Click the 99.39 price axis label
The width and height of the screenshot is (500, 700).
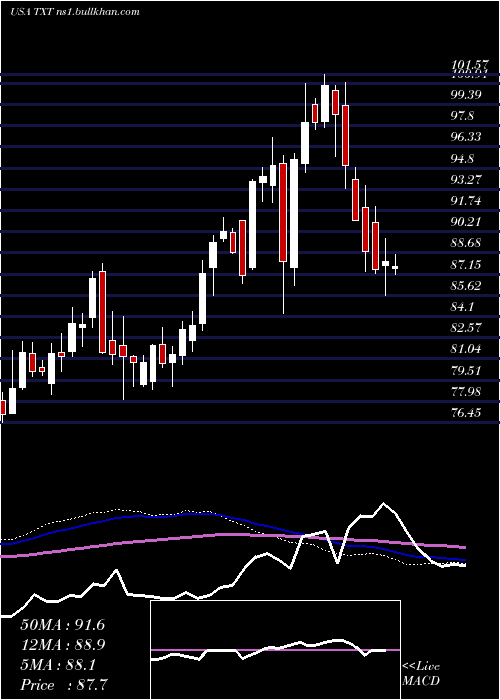[466, 94]
